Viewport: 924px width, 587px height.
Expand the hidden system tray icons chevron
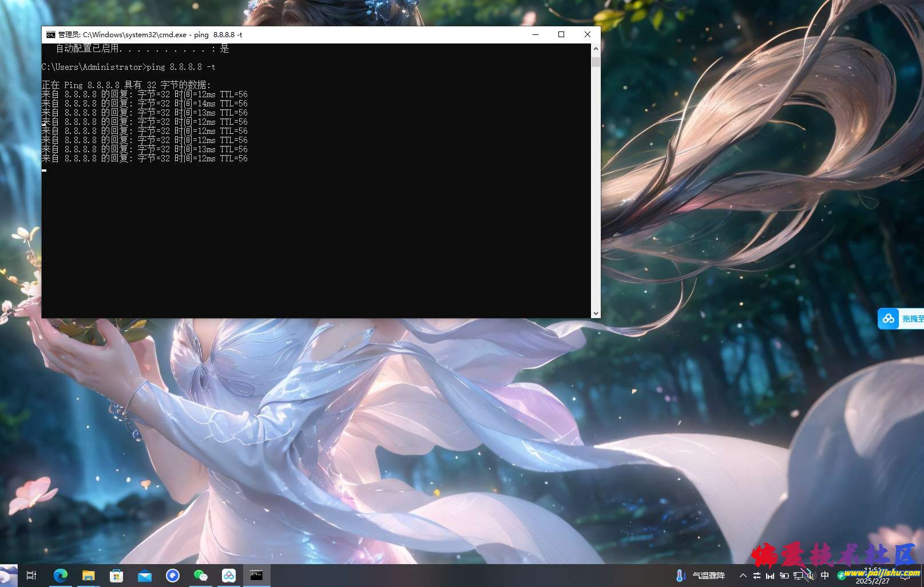click(743, 576)
